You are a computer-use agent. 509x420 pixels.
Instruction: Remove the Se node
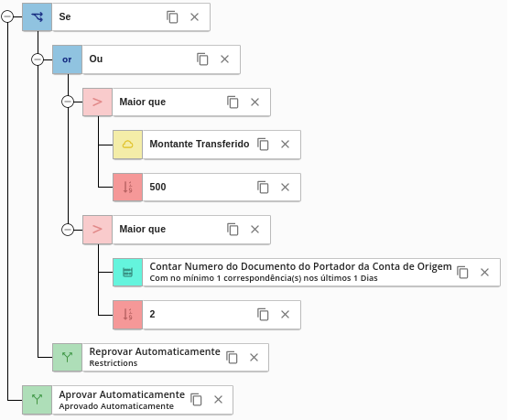pyautogui.click(x=194, y=16)
